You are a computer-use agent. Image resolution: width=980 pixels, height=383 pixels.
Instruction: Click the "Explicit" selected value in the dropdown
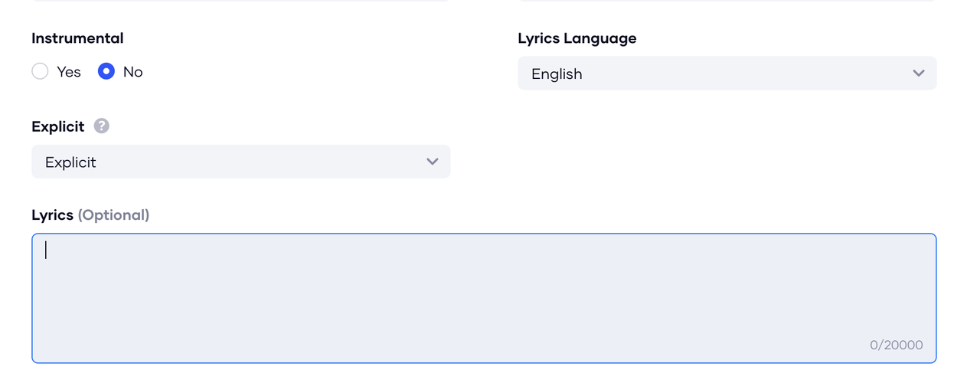point(70,162)
